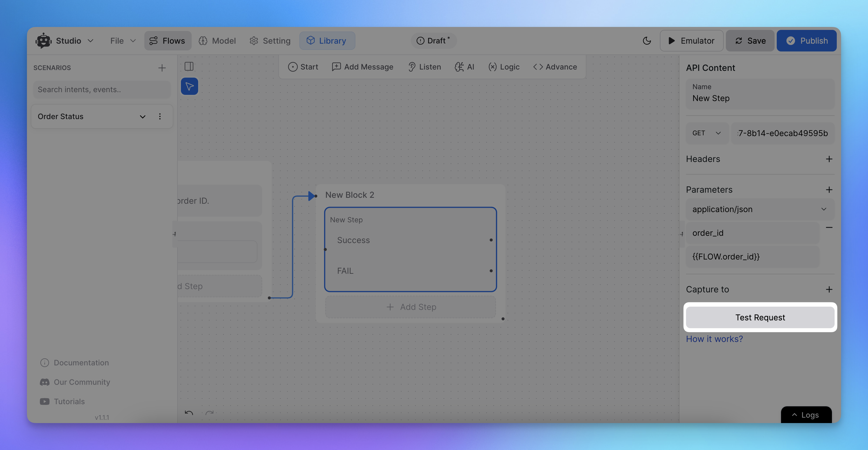Edit the Name field New Step
The width and height of the screenshot is (868, 450).
[x=760, y=94]
